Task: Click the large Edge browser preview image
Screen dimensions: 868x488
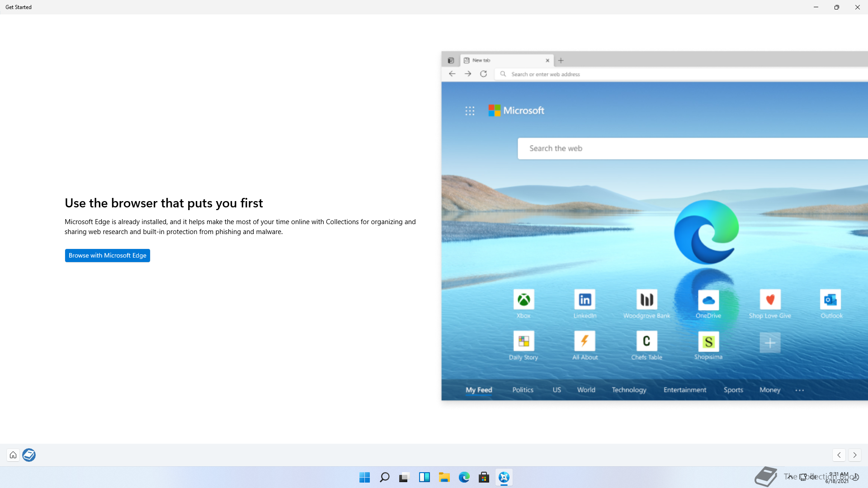Action: (654, 226)
